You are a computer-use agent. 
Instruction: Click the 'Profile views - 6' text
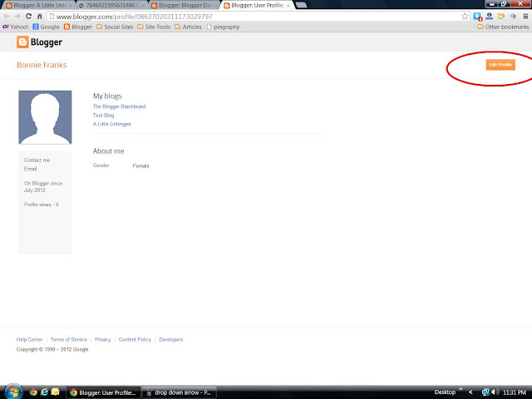(41, 204)
